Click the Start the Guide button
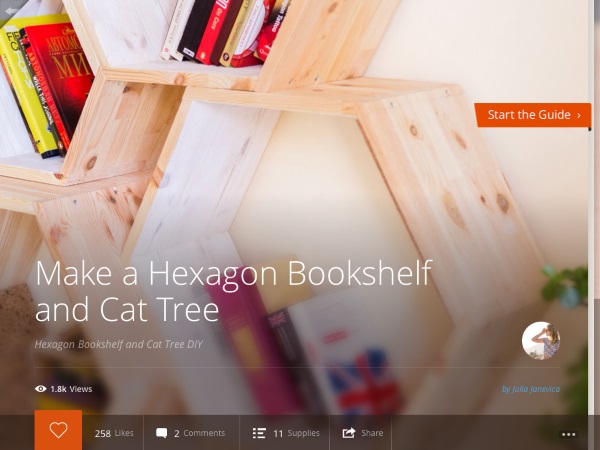 [x=533, y=115]
